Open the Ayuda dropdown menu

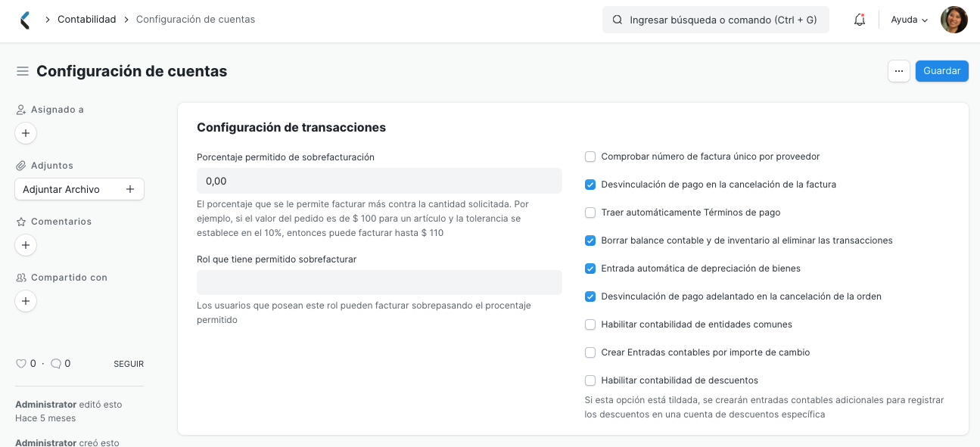click(909, 20)
